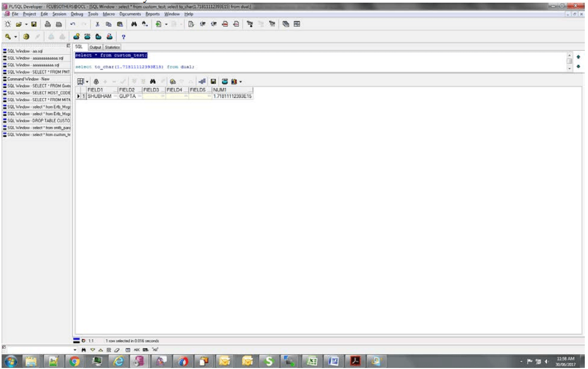This screenshot has width=588, height=369.
Task: Click the NUM1 column header
Action: click(233, 90)
